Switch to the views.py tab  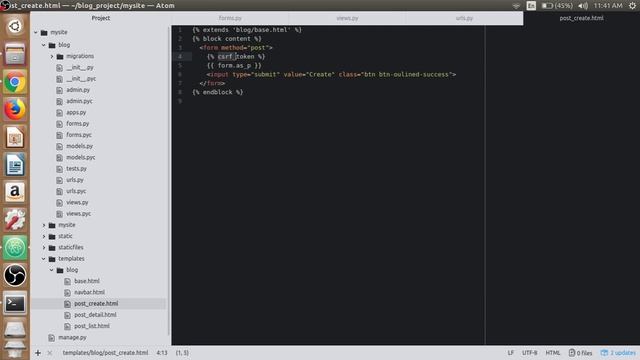point(347,18)
